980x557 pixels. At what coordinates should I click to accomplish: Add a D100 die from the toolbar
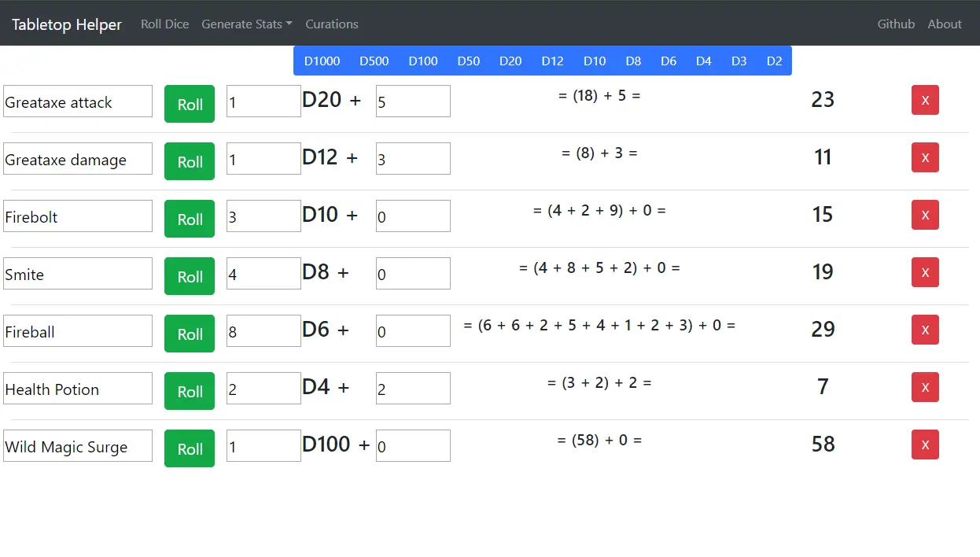coord(423,61)
